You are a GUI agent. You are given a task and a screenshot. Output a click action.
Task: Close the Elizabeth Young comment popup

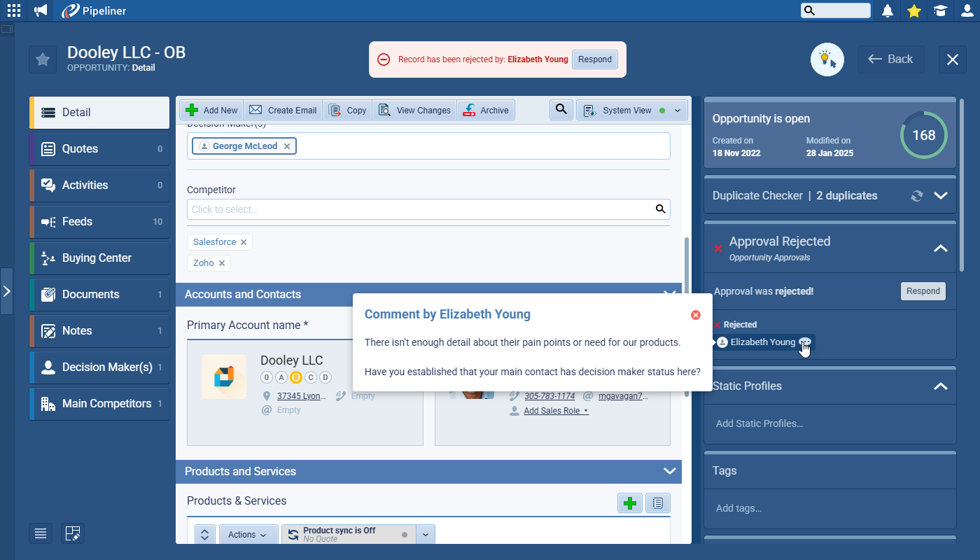(696, 315)
